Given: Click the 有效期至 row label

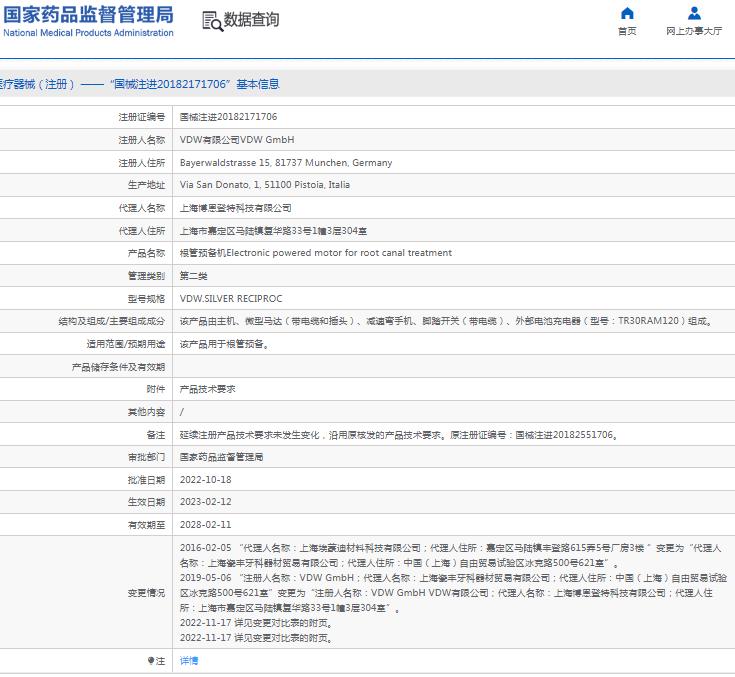Looking at the screenshot, I should point(146,525).
